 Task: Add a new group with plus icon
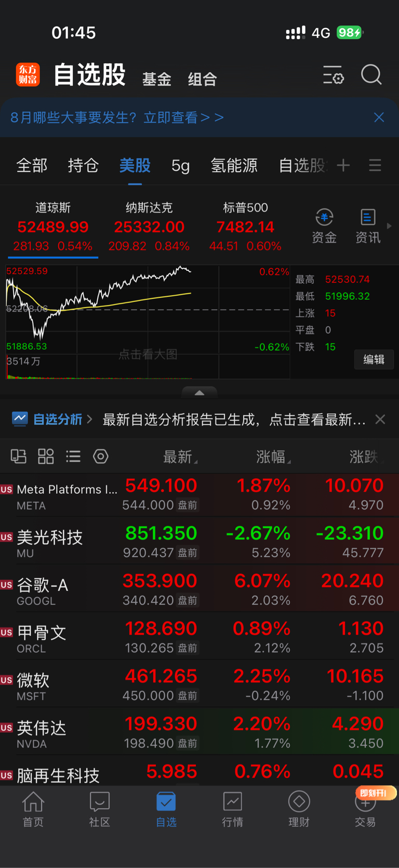343,166
